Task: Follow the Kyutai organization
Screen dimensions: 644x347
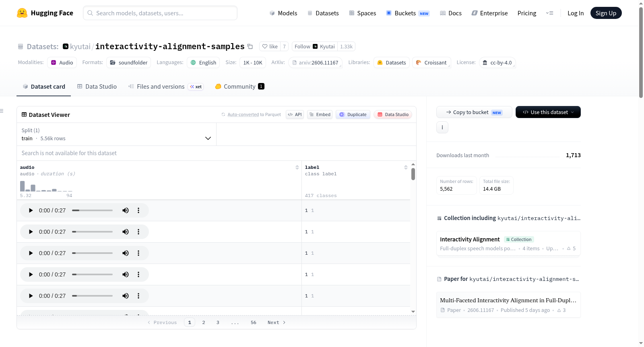Action: pos(314,46)
